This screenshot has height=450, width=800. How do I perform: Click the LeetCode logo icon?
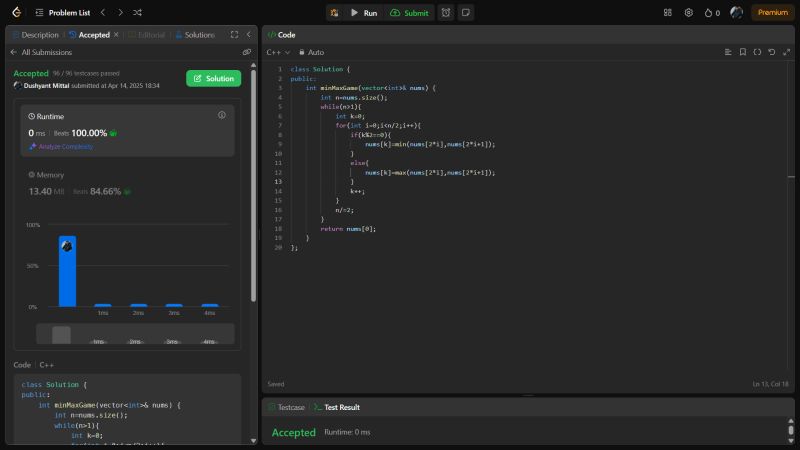[x=16, y=12]
